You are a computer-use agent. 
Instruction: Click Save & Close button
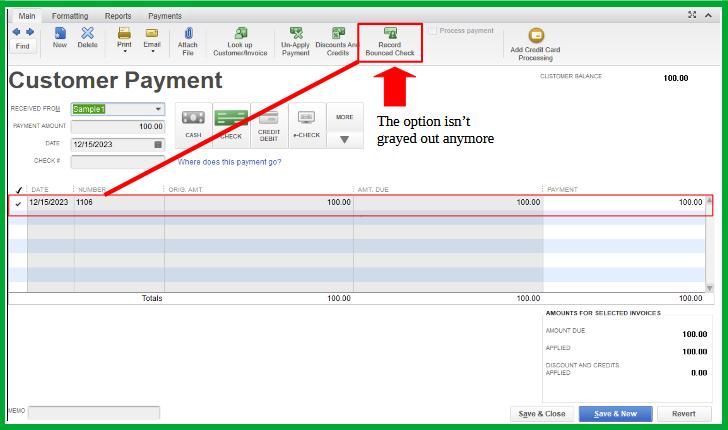(x=542, y=414)
